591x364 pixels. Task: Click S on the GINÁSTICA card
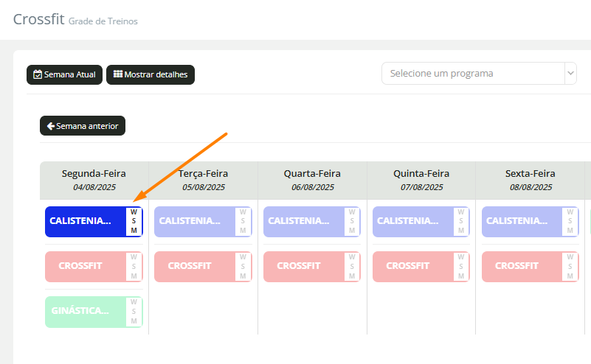coord(134,311)
